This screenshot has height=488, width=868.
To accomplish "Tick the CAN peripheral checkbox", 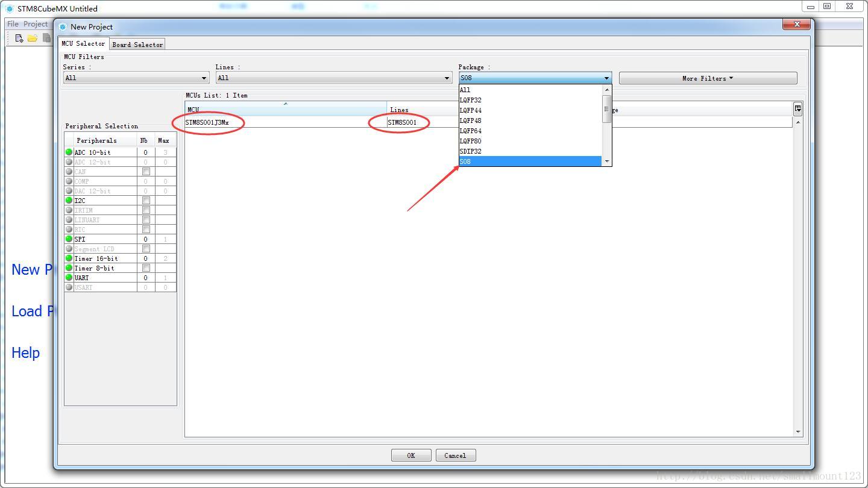I will click(146, 172).
